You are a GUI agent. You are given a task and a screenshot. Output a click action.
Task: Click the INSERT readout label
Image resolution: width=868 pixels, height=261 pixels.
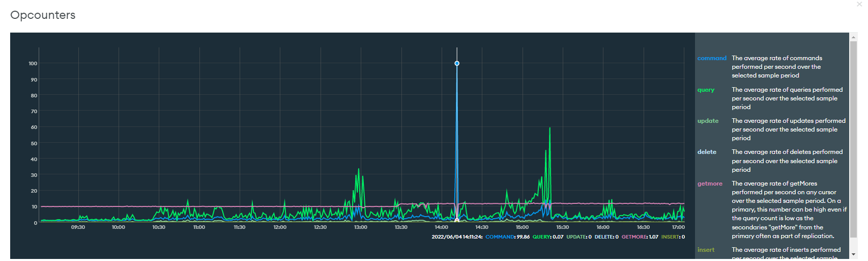[x=670, y=237]
